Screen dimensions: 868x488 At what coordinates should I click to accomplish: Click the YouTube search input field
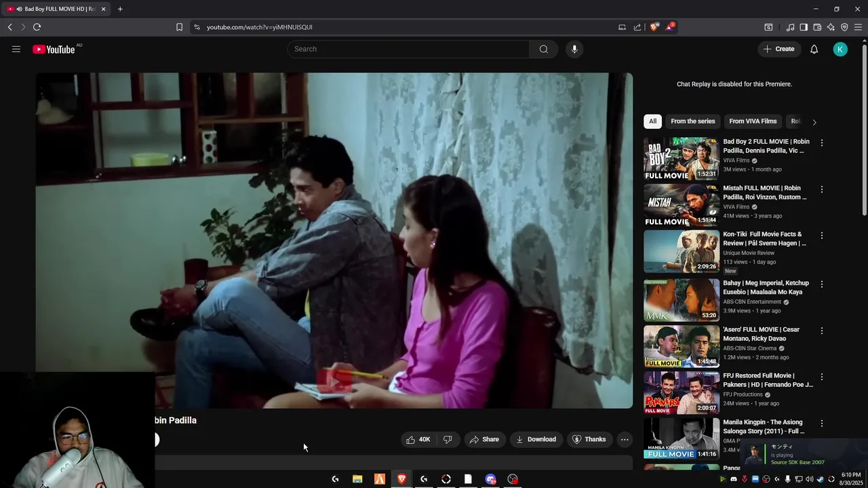point(408,49)
